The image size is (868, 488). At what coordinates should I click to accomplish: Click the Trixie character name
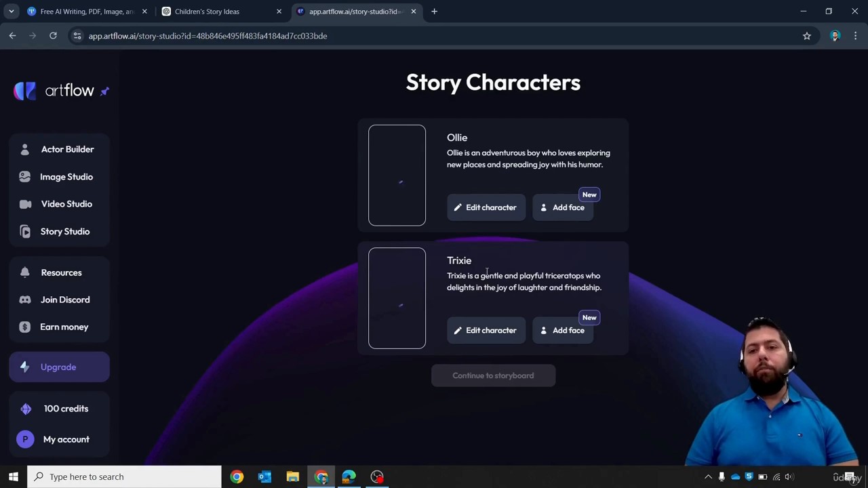[459, 260]
